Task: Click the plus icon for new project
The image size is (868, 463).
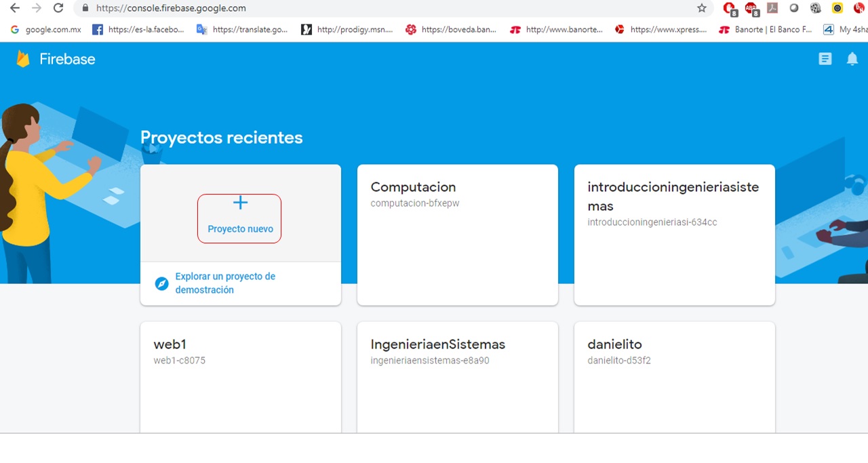Action: coord(240,203)
